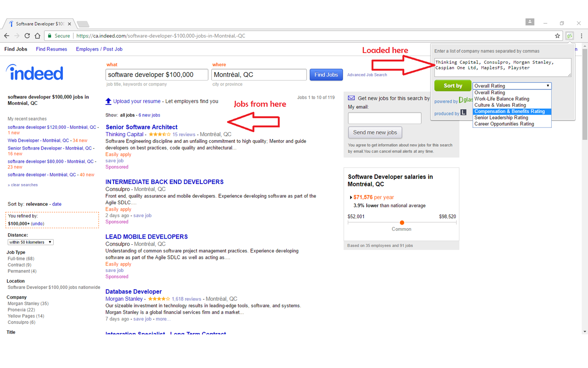Click the orange salary range slider dot
This screenshot has height=368, width=588.
(x=402, y=223)
